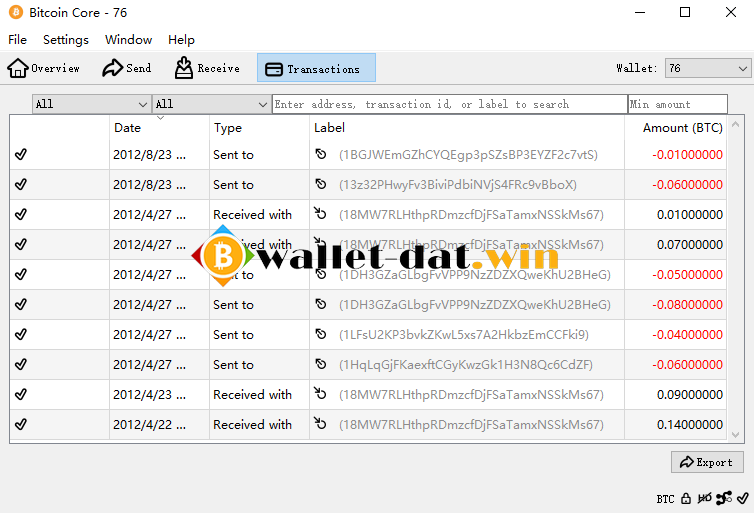Click sent icon in the -0.08000000 row
754x513 pixels.
click(x=321, y=304)
